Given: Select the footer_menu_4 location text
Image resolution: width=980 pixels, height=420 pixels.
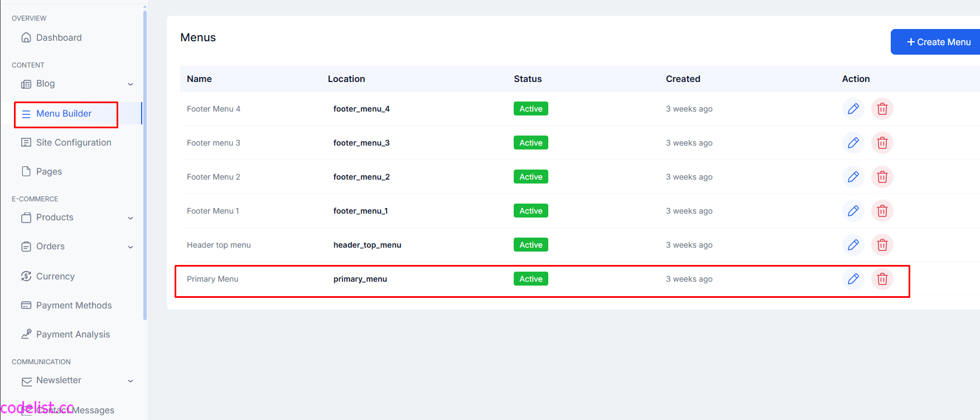Looking at the screenshot, I should pyautogui.click(x=361, y=109).
